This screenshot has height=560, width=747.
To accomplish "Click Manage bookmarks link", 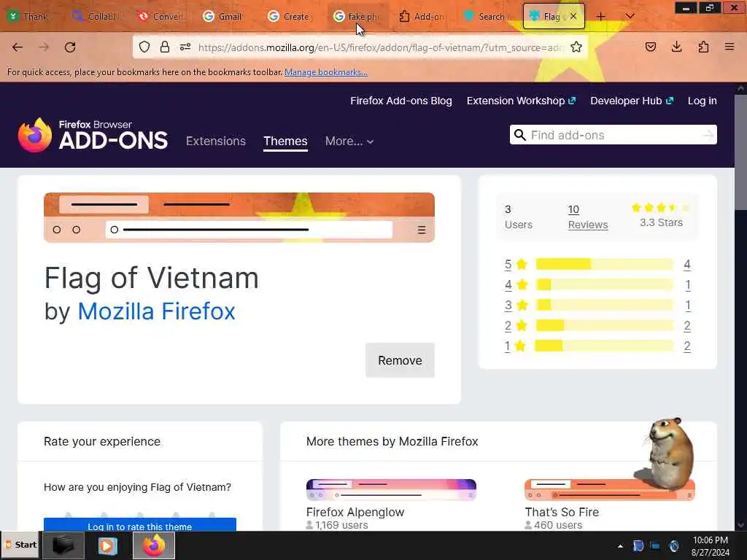I will 326,72.
